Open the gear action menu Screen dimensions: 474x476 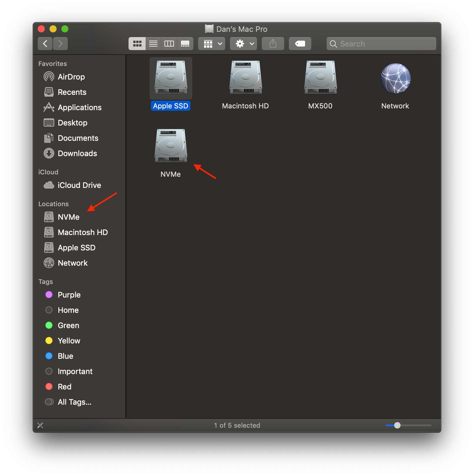click(243, 44)
